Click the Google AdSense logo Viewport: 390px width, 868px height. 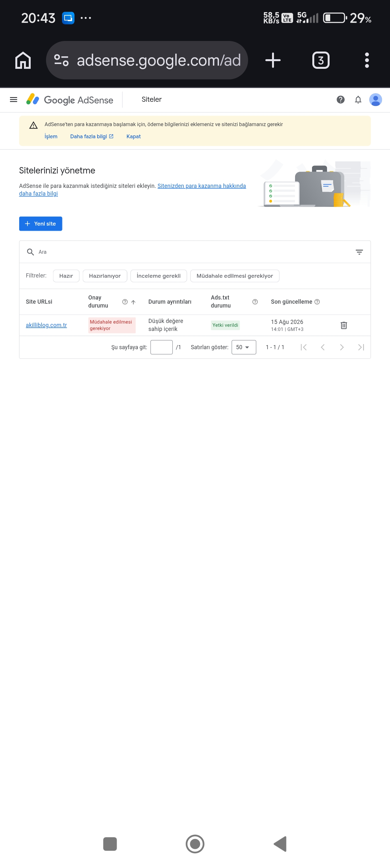pos(70,100)
